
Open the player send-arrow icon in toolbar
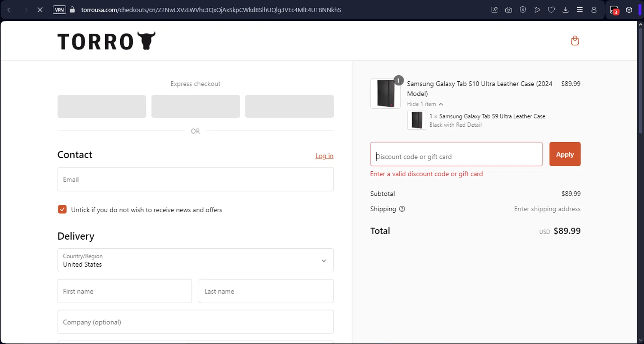(537, 9)
